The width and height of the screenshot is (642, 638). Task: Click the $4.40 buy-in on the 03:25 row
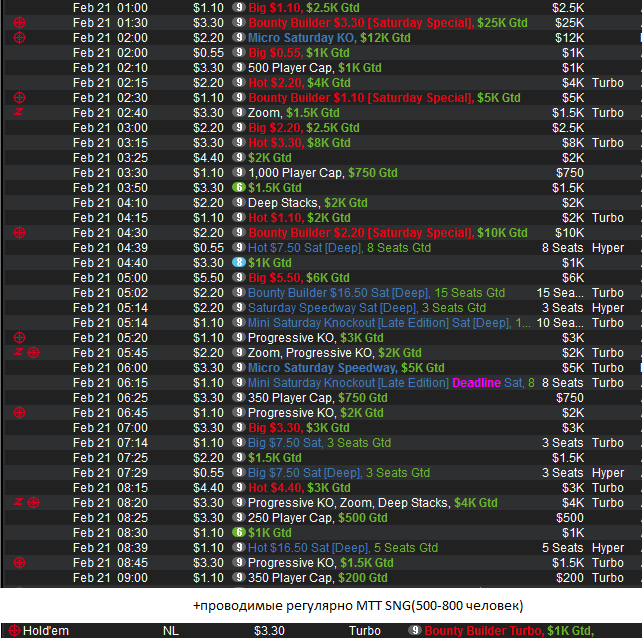click(x=208, y=158)
